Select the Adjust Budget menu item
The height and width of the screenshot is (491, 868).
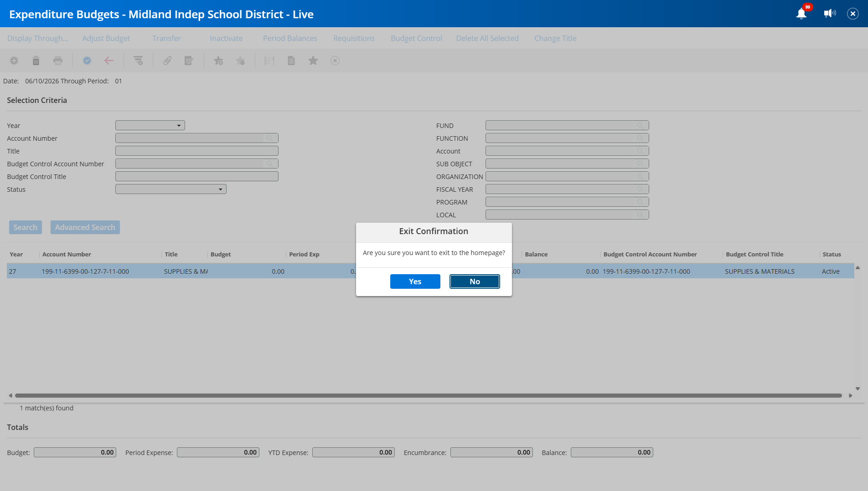pyautogui.click(x=106, y=38)
